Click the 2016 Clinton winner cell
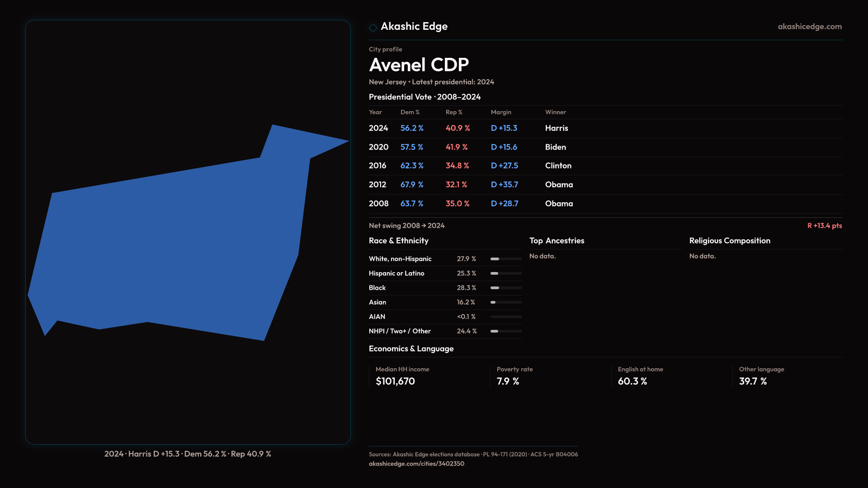This screenshot has width=868, height=488. click(x=558, y=166)
